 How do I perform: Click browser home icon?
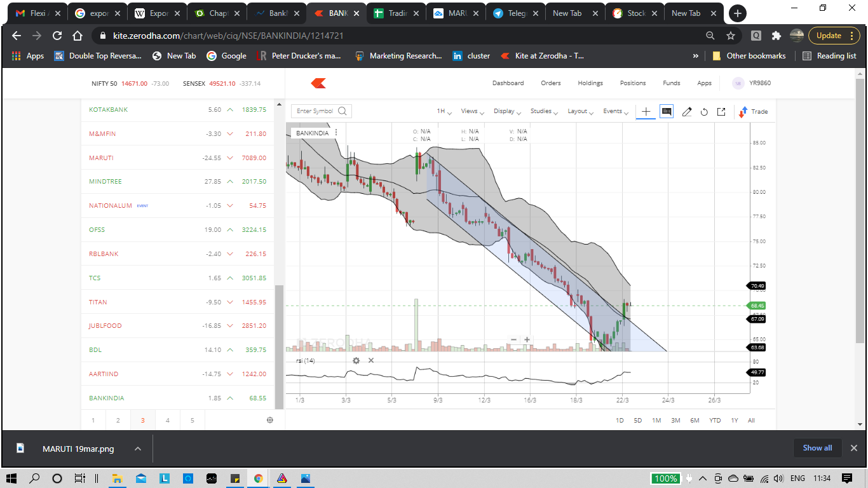[78, 36]
